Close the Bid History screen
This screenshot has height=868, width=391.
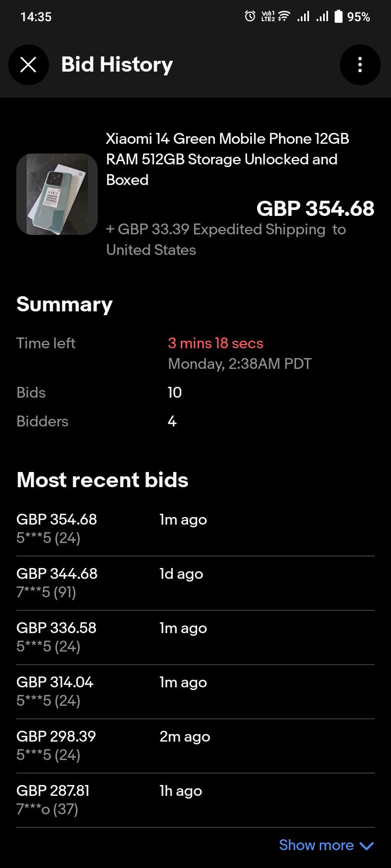coord(28,65)
